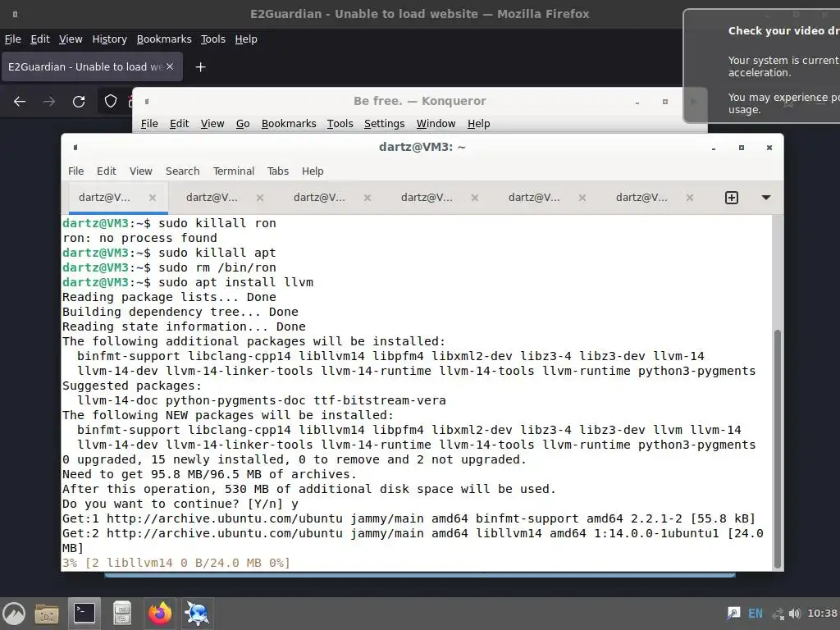
Task: Click the Check your video notification popup
Action: pos(762,66)
